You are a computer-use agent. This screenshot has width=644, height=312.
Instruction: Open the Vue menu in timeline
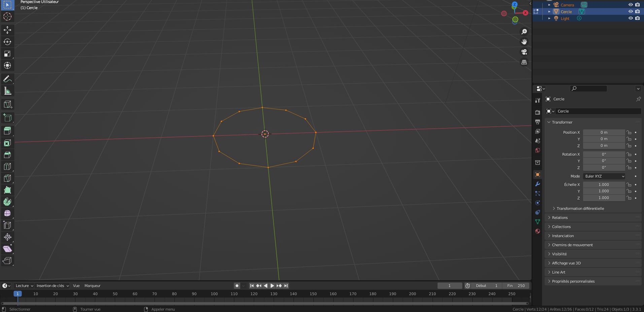pos(76,286)
